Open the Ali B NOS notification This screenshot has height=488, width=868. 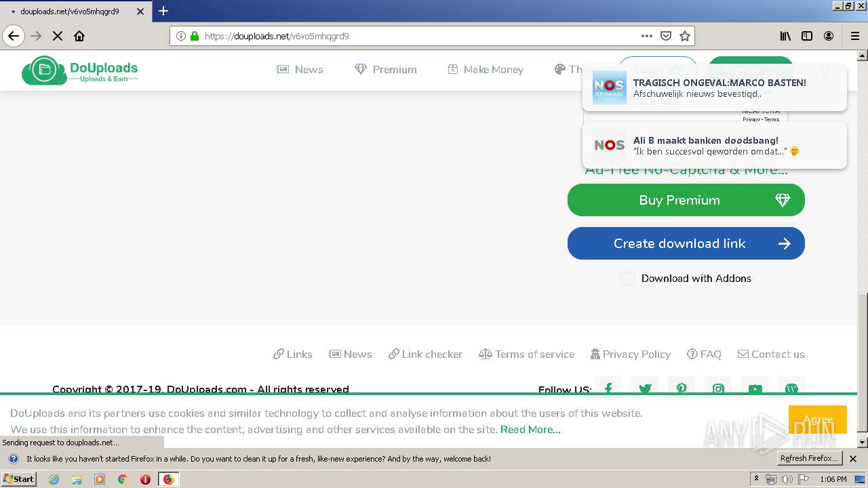tap(715, 145)
